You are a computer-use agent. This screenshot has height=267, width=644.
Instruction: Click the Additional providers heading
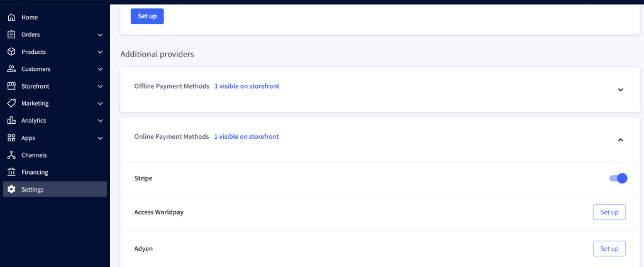157,54
